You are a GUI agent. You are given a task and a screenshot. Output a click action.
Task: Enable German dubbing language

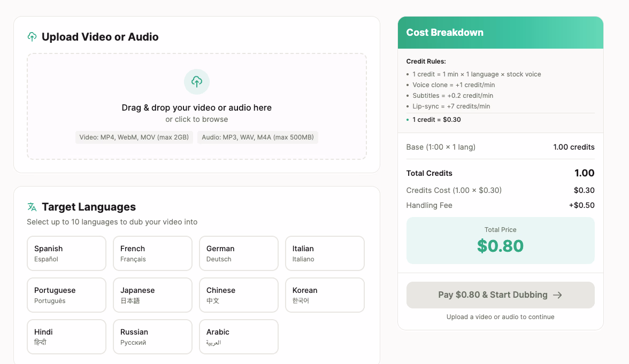click(239, 253)
